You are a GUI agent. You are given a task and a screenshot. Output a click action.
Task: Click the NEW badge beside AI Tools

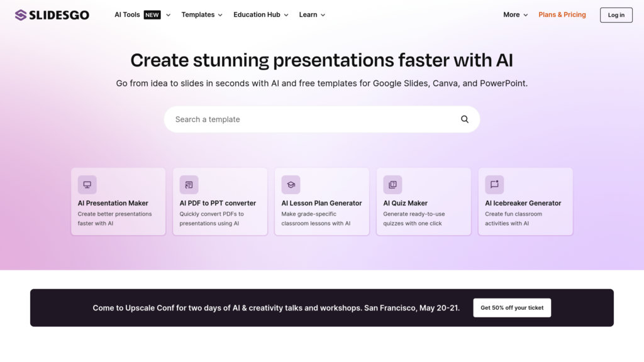point(152,14)
